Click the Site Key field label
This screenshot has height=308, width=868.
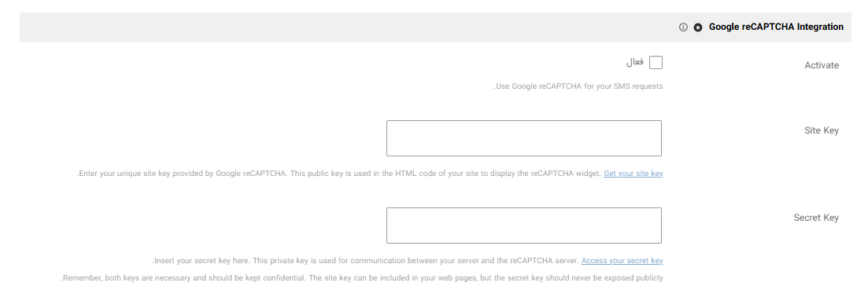(x=822, y=130)
